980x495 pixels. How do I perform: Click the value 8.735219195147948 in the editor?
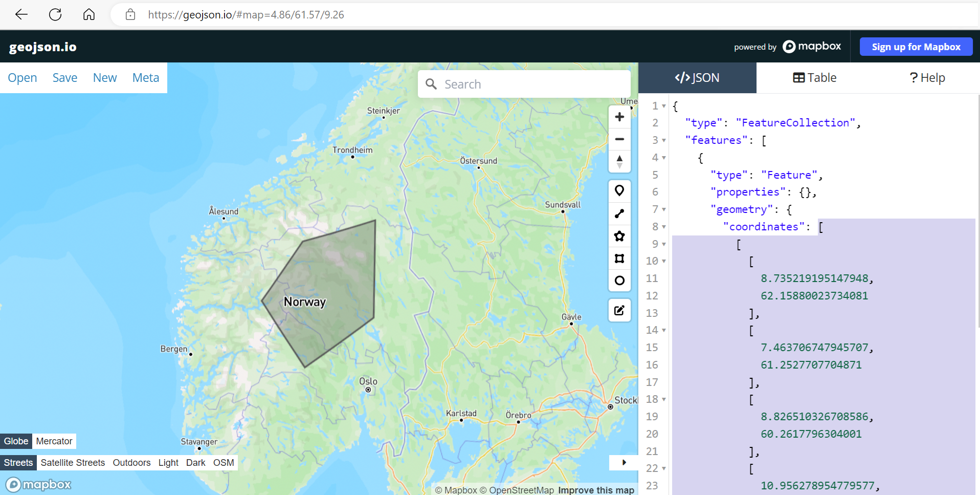[815, 278]
